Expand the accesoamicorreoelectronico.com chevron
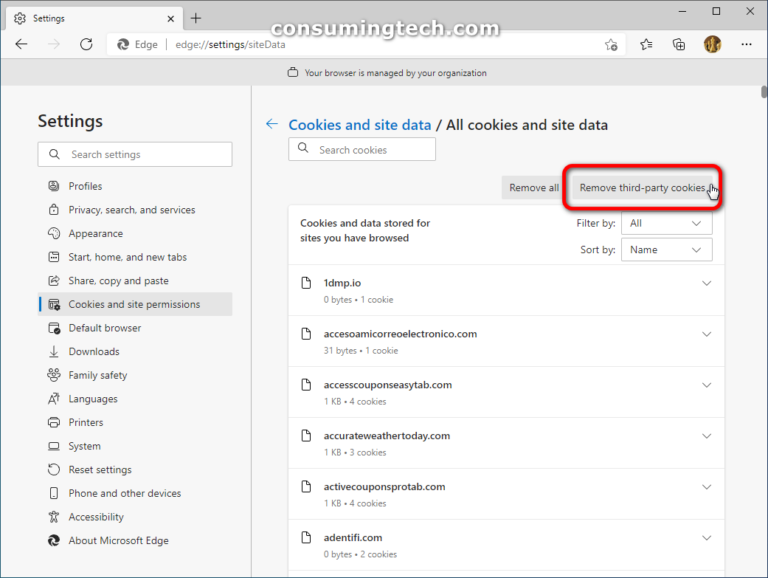The height and width of the screenshot is (578, 768). click(x=706, y=334)
